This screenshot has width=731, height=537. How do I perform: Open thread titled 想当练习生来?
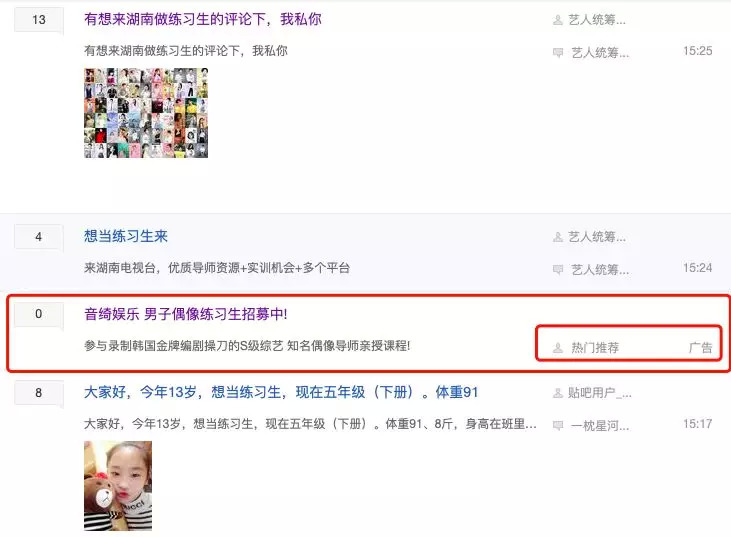tap(126, 236)
